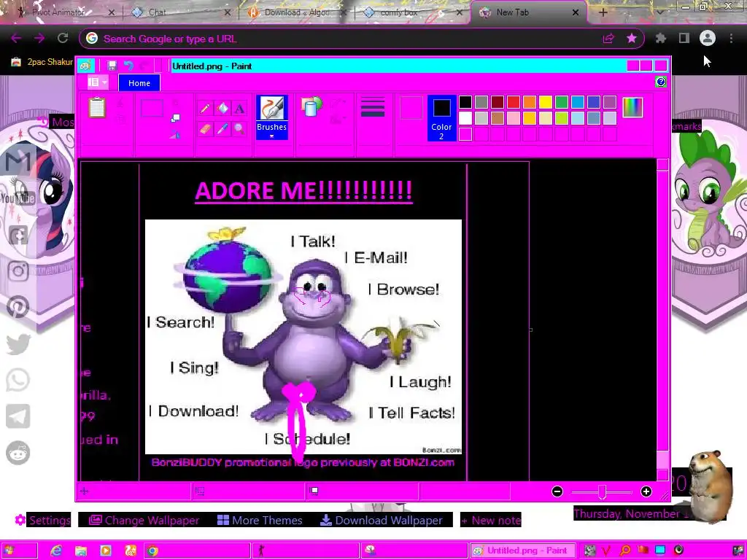
Task: Click the Undo arrow in Paint
Action: (x=128, y=66)
